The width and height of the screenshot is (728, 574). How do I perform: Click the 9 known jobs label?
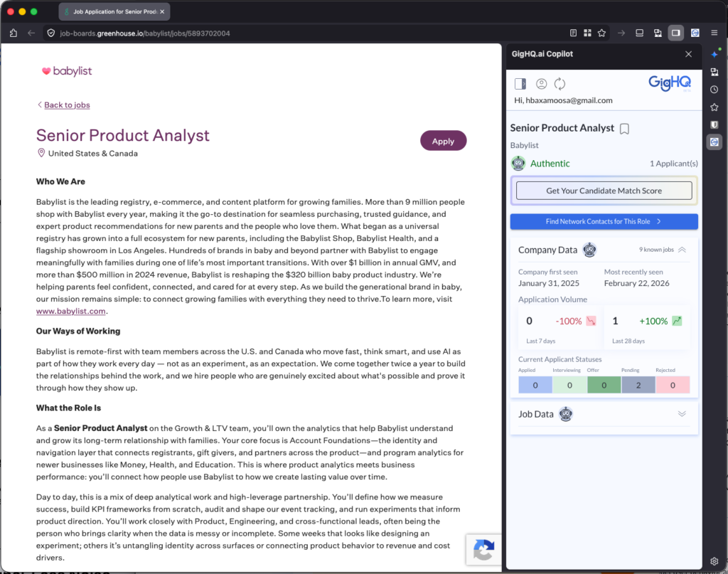tap(656, 250)
